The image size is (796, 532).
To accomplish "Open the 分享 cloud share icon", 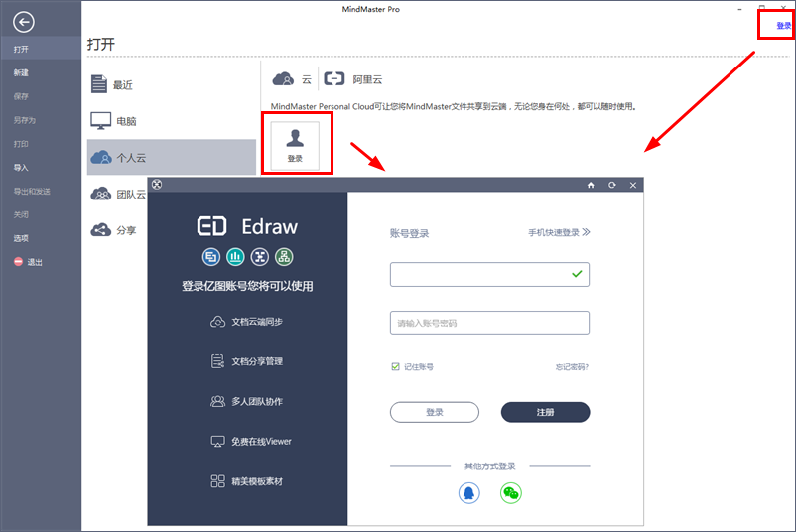I will click(101, 230).
